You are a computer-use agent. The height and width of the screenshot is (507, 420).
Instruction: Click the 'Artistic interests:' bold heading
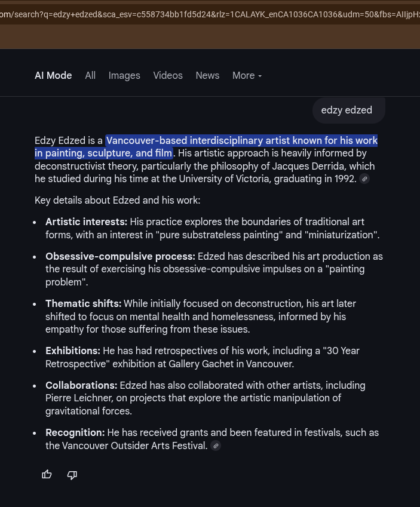click(x=87, y=222)
